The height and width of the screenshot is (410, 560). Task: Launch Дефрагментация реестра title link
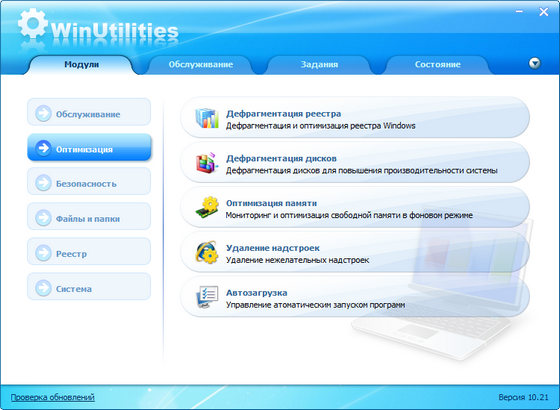click(284, 114)
